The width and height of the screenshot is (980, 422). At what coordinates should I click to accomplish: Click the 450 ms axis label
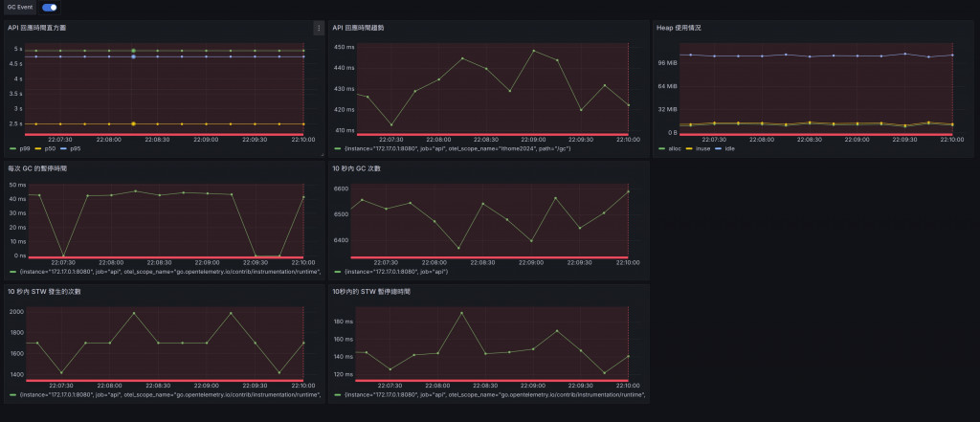coord(345,48)
